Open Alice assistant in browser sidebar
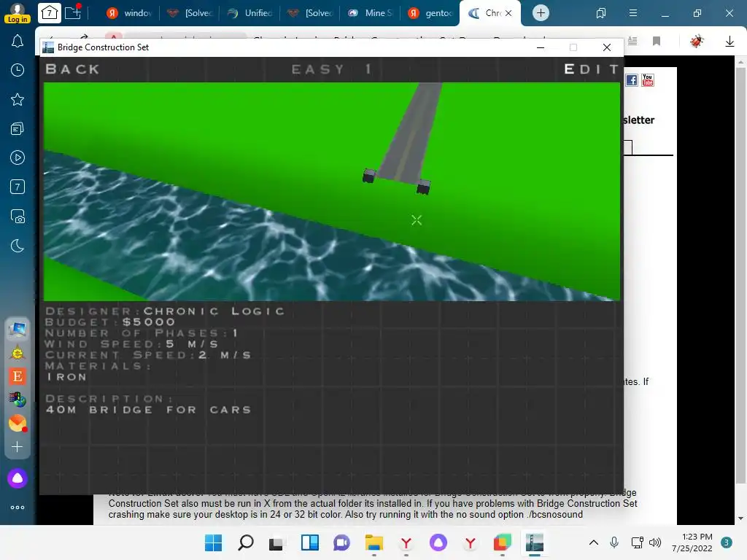The image size is (747, 560). point(18,478)
